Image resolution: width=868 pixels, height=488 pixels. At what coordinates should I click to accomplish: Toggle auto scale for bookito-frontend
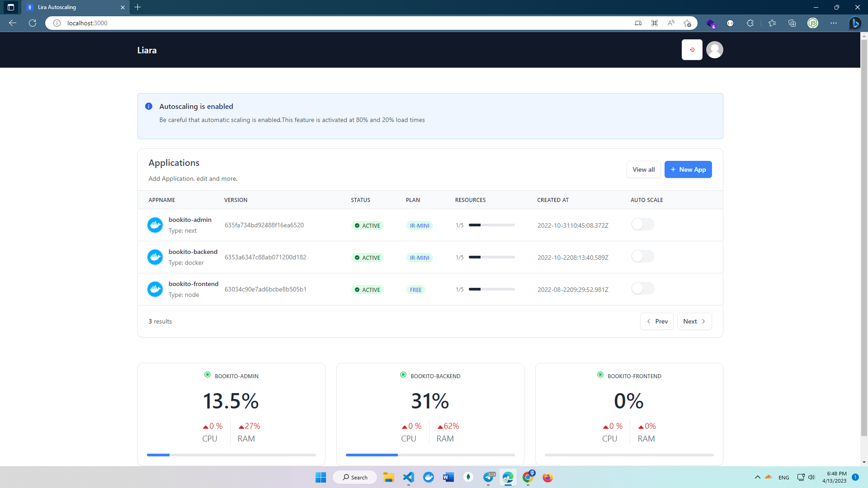[x=642, y=289]
